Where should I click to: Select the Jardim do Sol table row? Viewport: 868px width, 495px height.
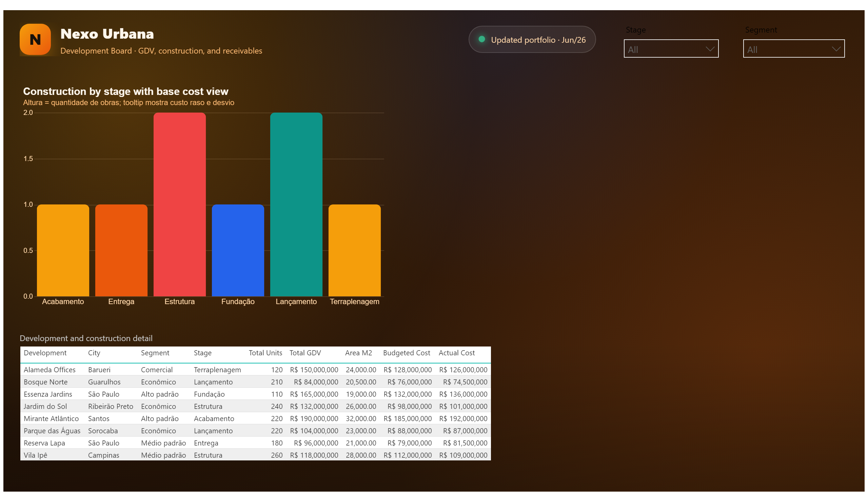point(255,406)
